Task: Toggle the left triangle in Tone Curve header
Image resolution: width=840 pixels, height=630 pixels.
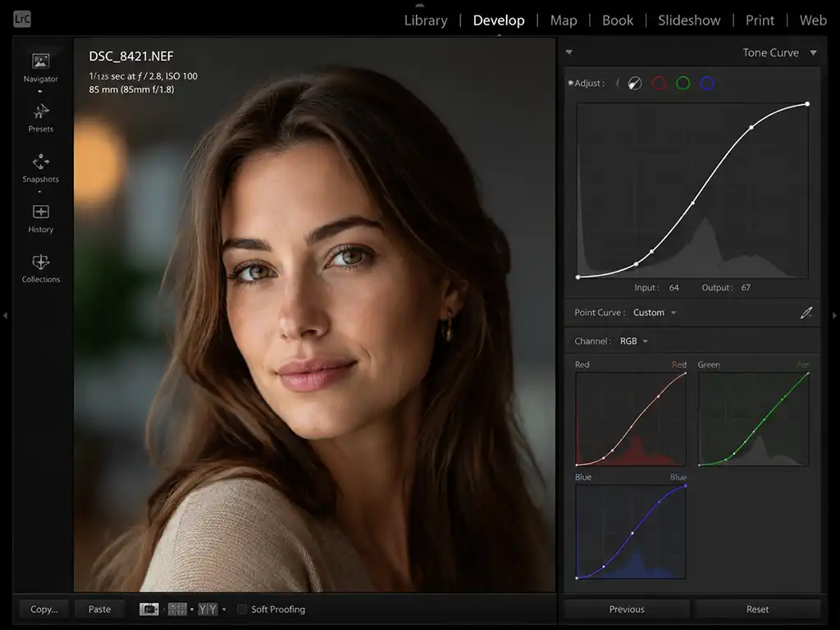Action: click(569, 52)
